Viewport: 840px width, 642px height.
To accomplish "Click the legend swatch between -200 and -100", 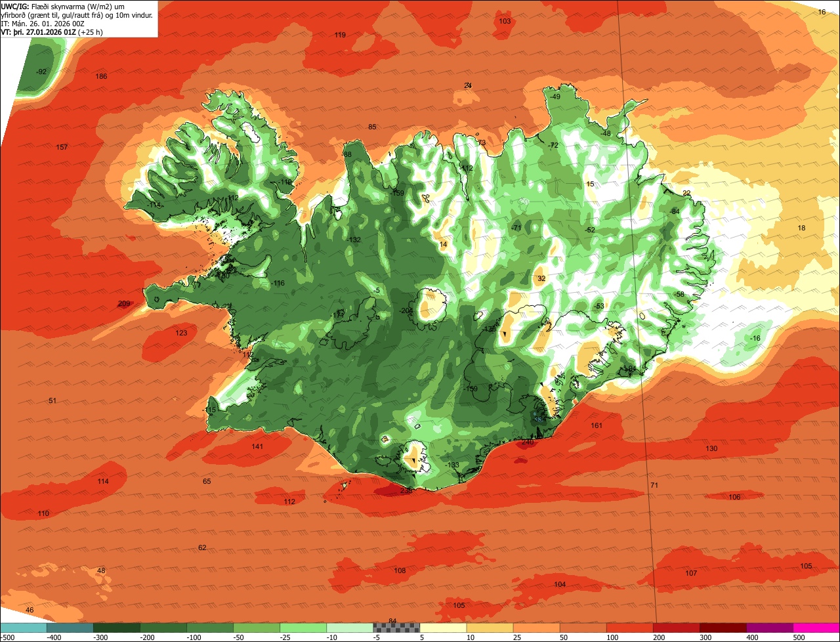I will [x=163, y=628].
